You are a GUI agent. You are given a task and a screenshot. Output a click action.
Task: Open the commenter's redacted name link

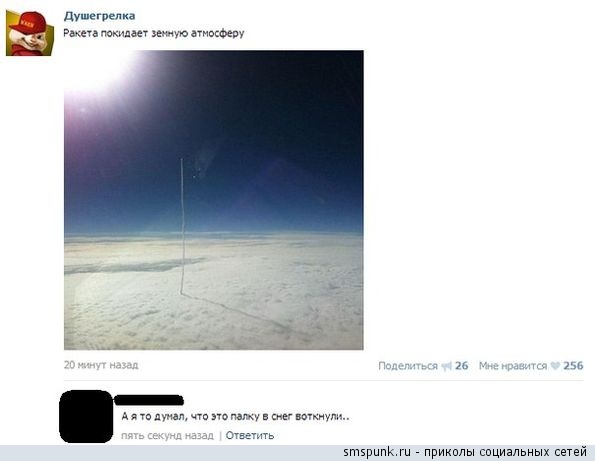point(149,400)
